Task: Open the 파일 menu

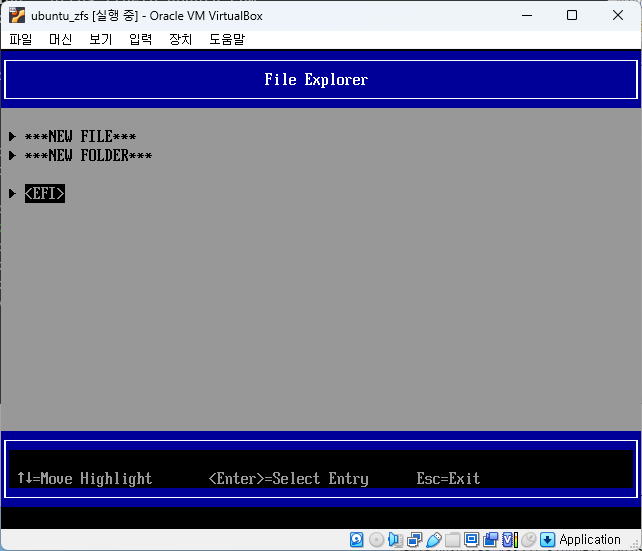Action: point(20,39)
